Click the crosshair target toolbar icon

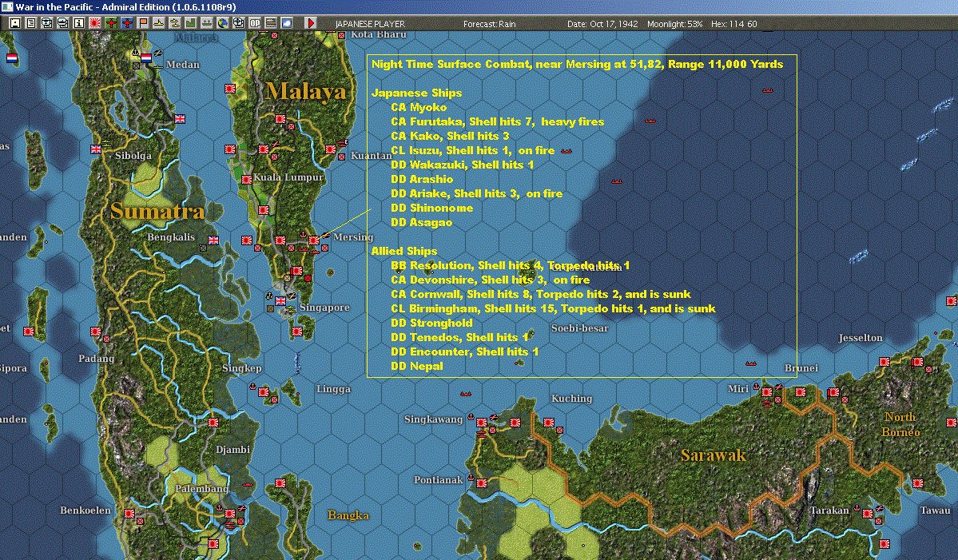(x=238, y=23)
